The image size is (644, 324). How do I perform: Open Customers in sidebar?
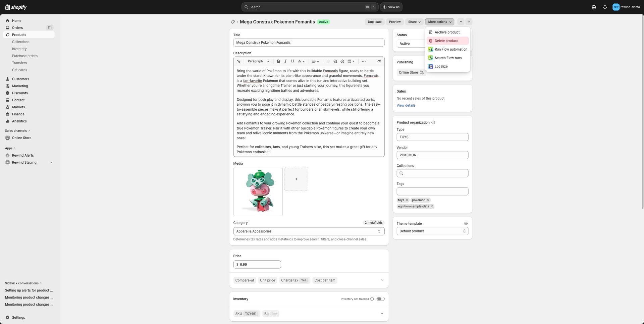(29, 79)
